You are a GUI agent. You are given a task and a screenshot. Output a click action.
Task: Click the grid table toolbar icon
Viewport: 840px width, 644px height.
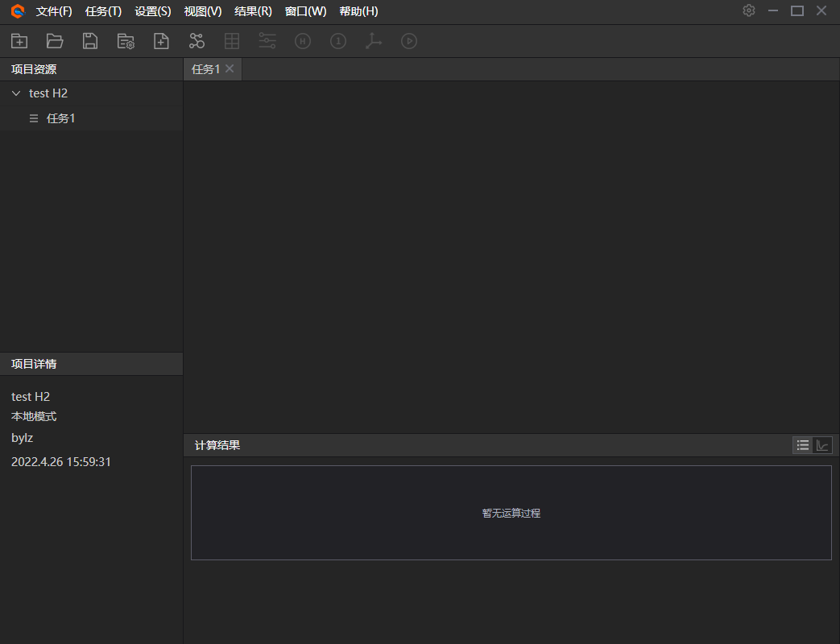pos(232,41)
